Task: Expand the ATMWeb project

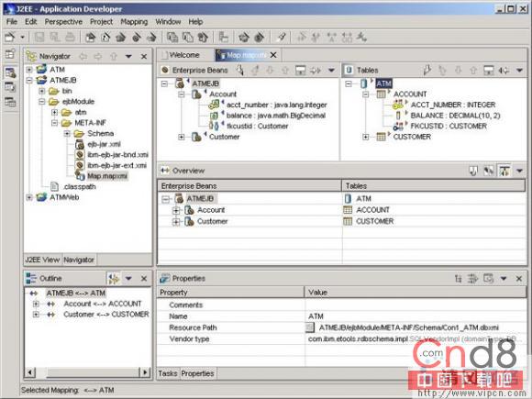Action: [29, 197]
